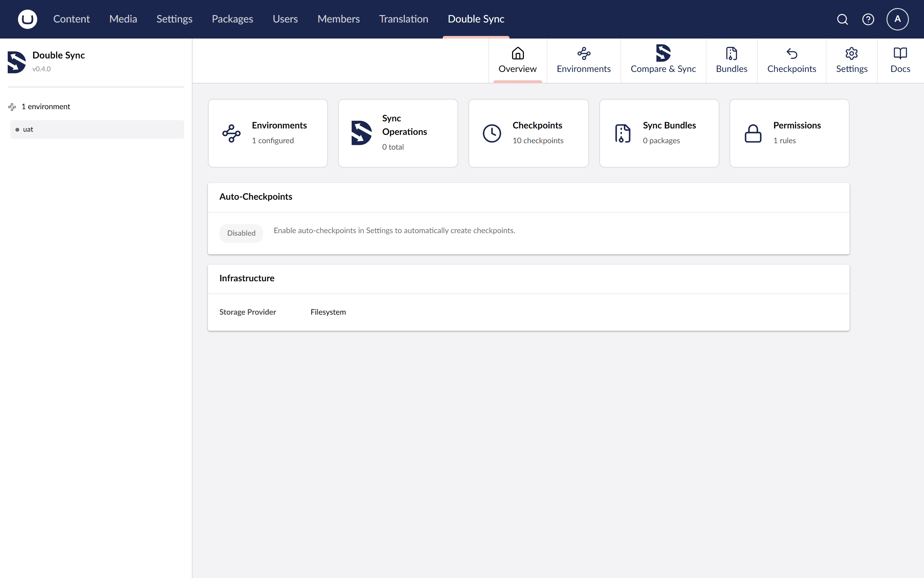Viewport: 924px width, 578px height.
Task: Open the Members section
Action: (x=339, y=19)
